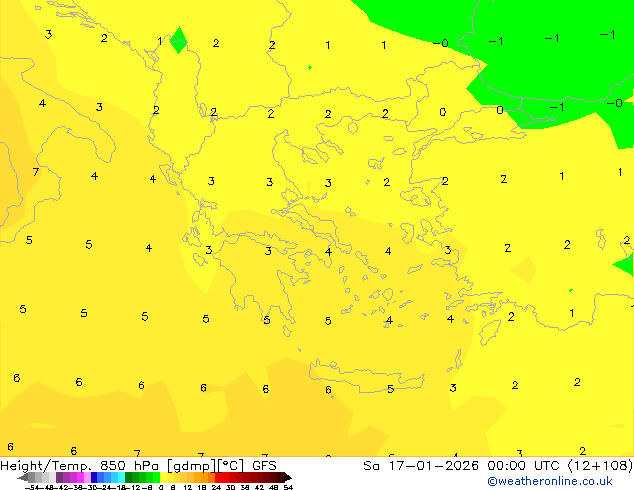634x490 pixels.
Task: Click the '24' label under the color scale
Action: click(216, 487)
